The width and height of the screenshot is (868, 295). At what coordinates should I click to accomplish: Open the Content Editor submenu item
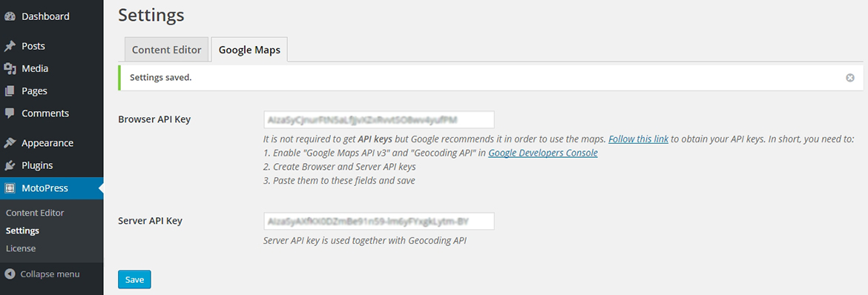pos(35,213)
